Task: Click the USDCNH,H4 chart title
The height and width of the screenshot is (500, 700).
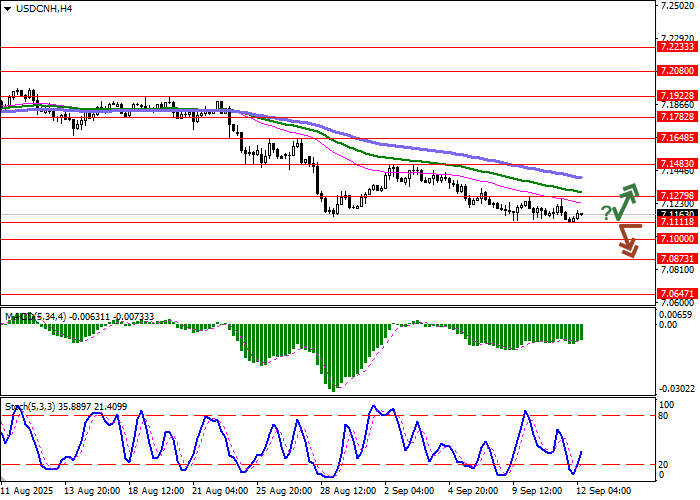Action: (x=37, y=9)
